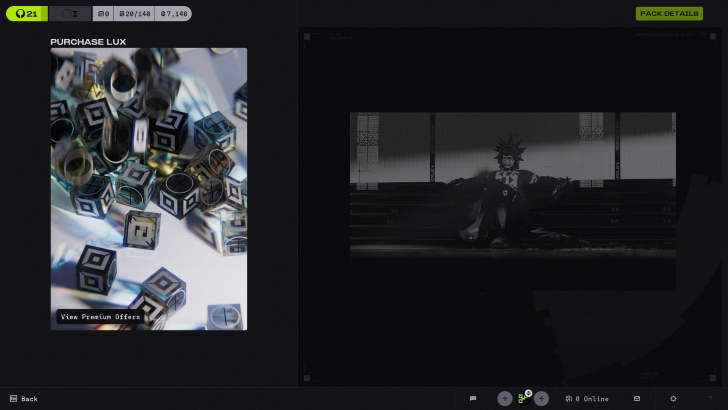Click the help question mark icon
This screenshot has height=410, width=728.
click(709, 398)
